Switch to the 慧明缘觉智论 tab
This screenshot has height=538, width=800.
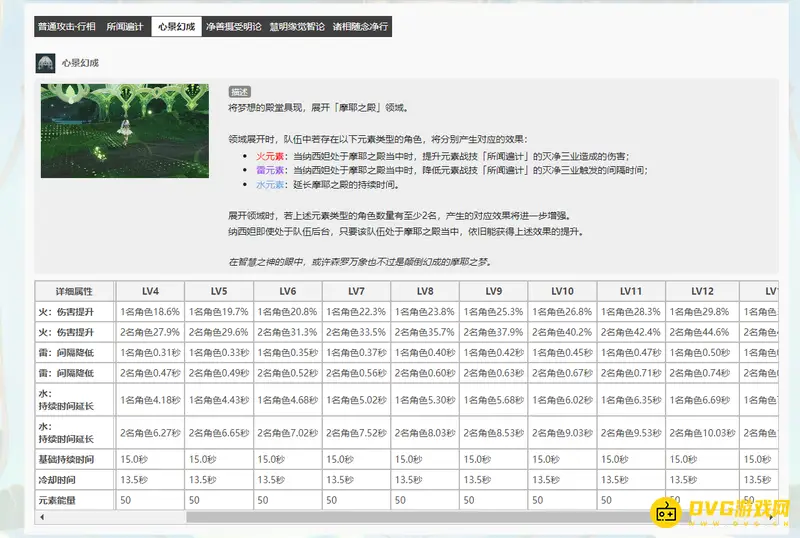coord(297,27)
